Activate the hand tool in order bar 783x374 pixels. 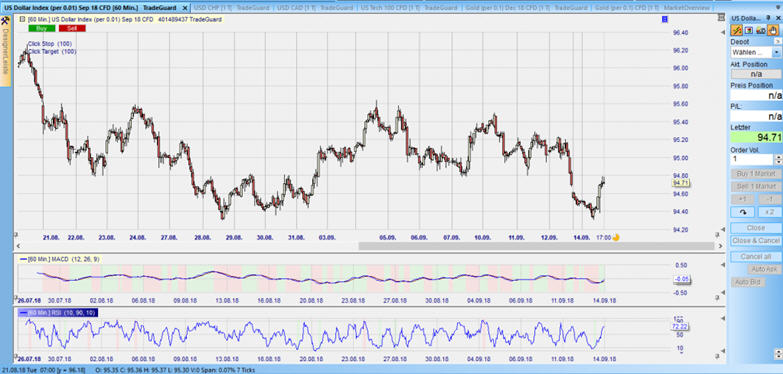773,30
